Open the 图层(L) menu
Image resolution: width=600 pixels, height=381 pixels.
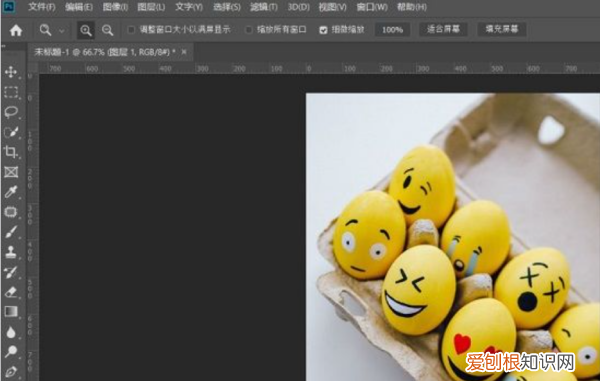coord(151,7)
